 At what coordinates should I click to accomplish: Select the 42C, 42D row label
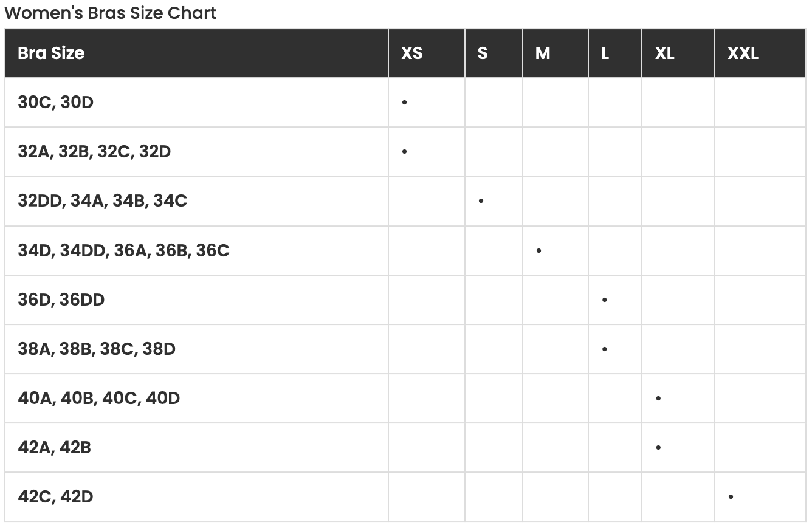[x=56, y=497]
